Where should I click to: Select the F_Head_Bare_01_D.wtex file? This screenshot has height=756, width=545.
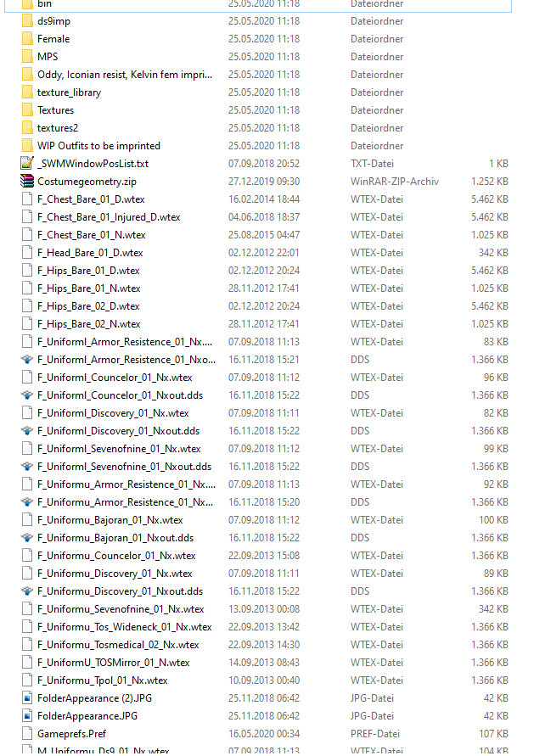point(90,253)
